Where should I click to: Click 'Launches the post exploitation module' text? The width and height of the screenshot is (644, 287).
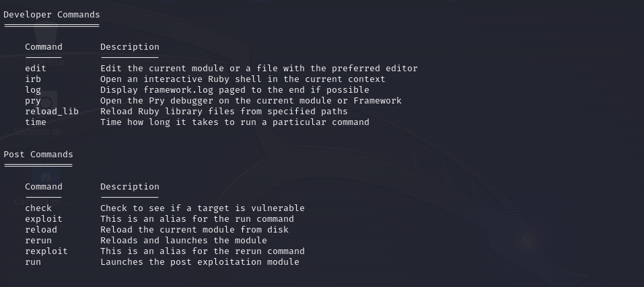pyautogui.click(x=200, y=262)
